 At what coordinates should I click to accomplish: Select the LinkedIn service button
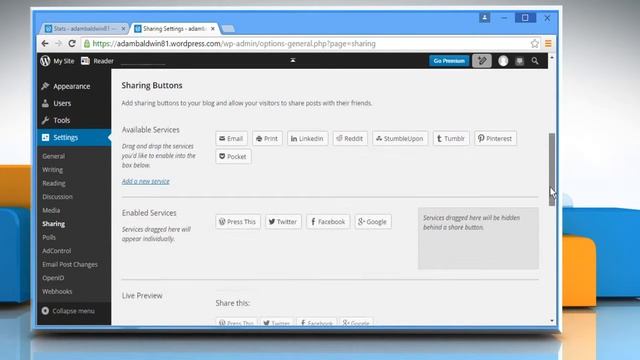(x=307, y=138)
